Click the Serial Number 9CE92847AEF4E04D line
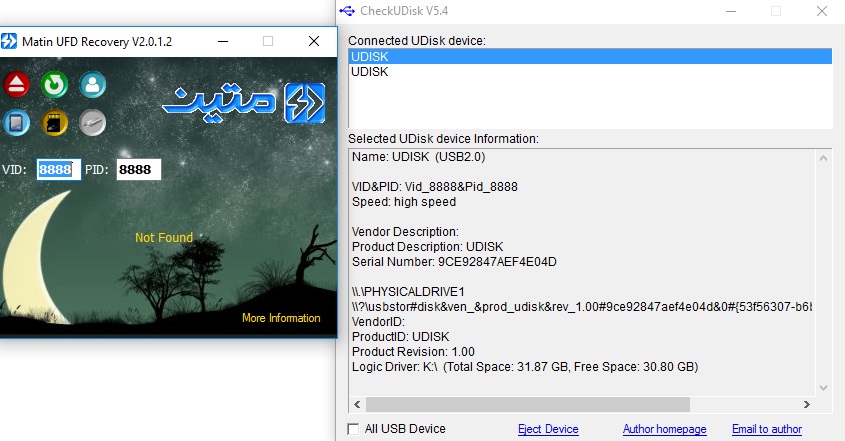The width and height of the screenshot is (845, 441). [454, 262]
